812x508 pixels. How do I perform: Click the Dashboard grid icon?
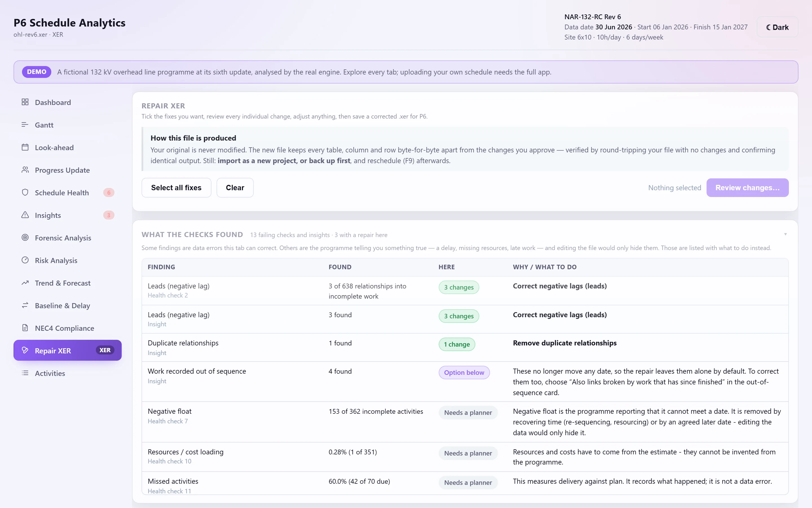[25, 102]
